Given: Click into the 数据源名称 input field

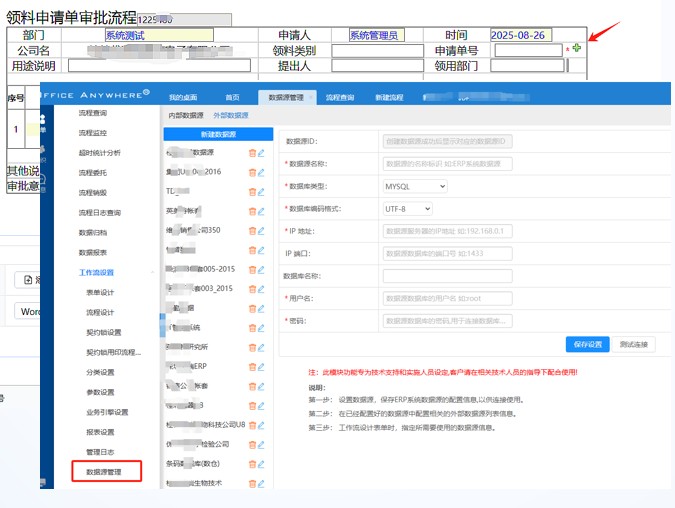Looking at the screenshot, I should coord(447,164).
